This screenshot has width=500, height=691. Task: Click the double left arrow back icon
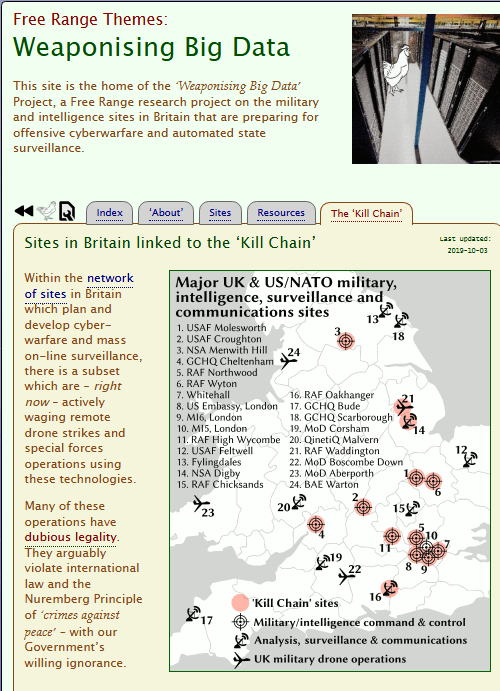point(24,211)
